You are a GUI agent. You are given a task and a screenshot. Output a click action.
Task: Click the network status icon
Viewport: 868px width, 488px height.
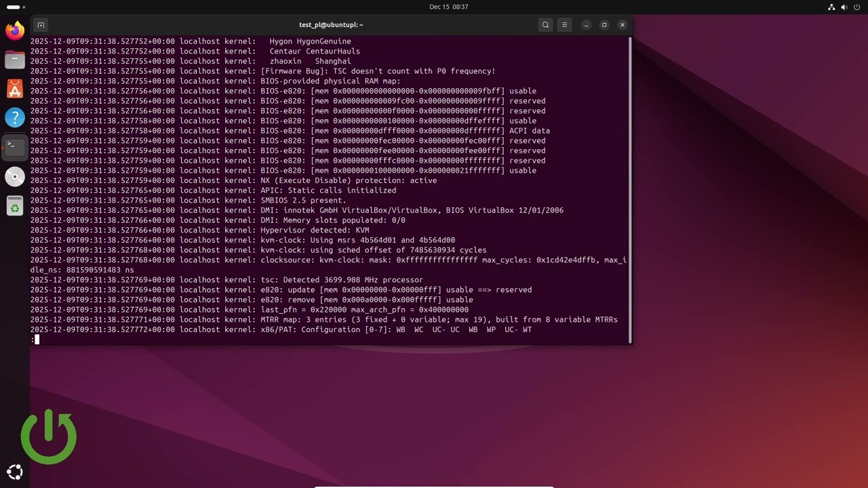[831, 7]
